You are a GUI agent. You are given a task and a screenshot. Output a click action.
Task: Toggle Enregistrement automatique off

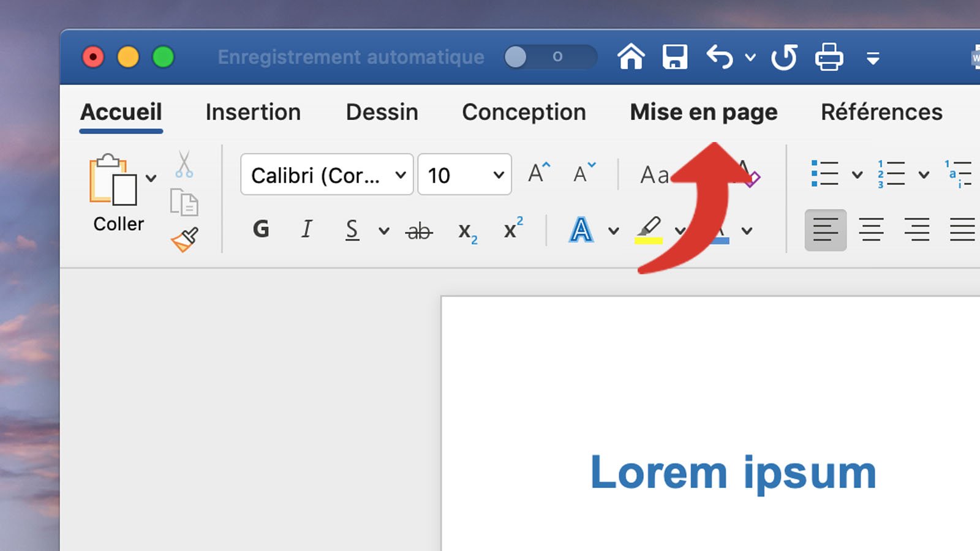click(549, 57)
